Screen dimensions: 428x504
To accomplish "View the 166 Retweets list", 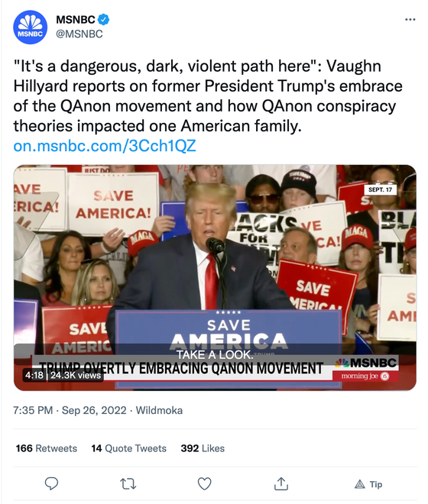I will click(x=47, y=448).
